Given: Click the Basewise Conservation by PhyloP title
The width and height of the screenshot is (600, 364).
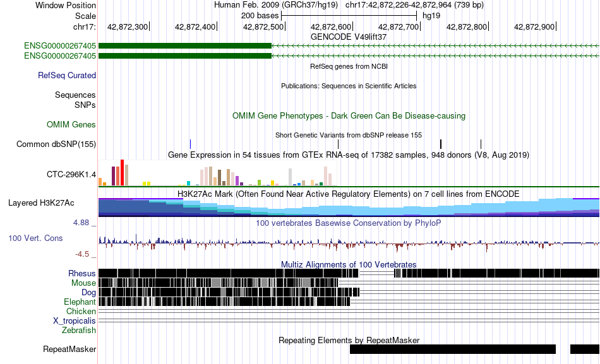Looking at the screenshot, I should coord(349,223).
